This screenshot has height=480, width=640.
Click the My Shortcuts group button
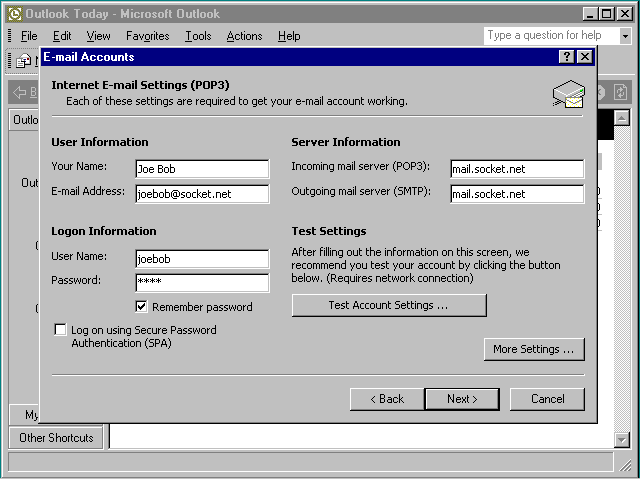tap(24, 415)
